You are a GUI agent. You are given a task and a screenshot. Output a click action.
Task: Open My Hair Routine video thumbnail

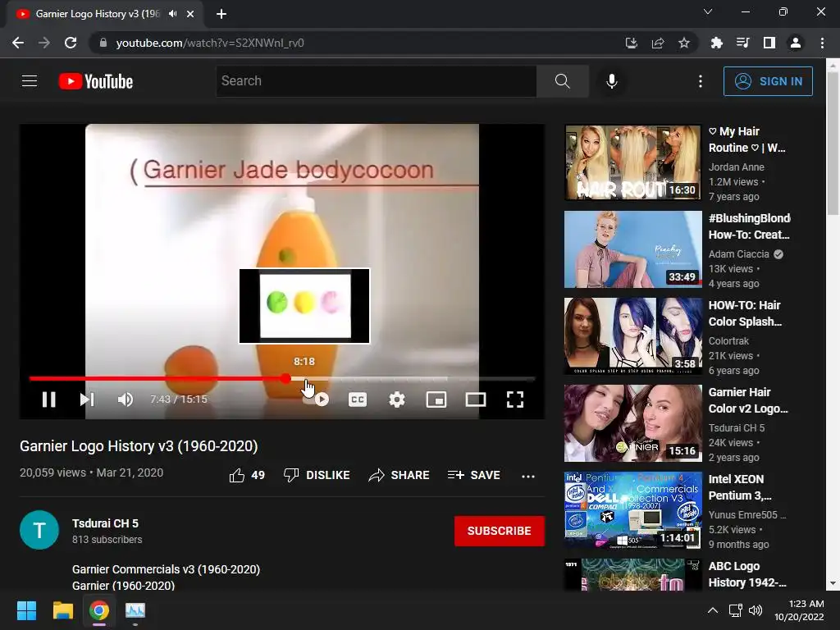[632, 162]
